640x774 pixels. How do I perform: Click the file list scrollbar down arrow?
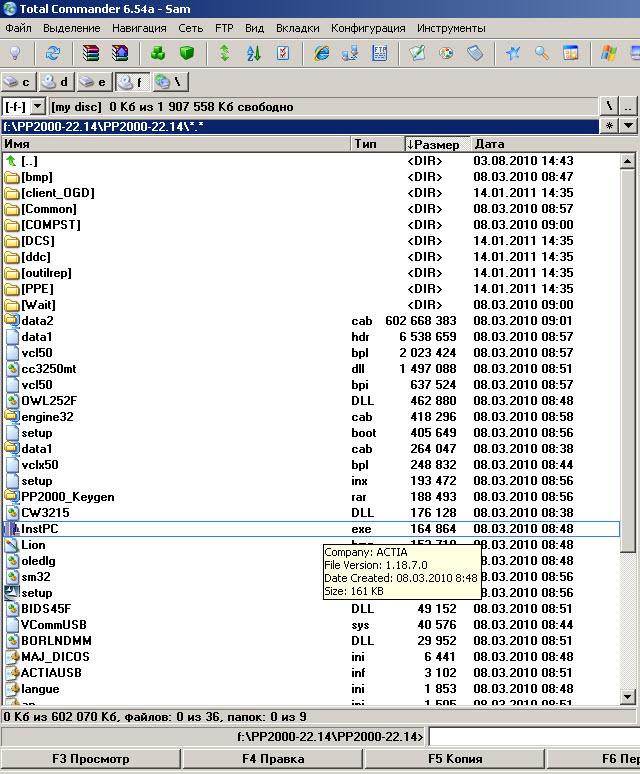click(628, 697)
